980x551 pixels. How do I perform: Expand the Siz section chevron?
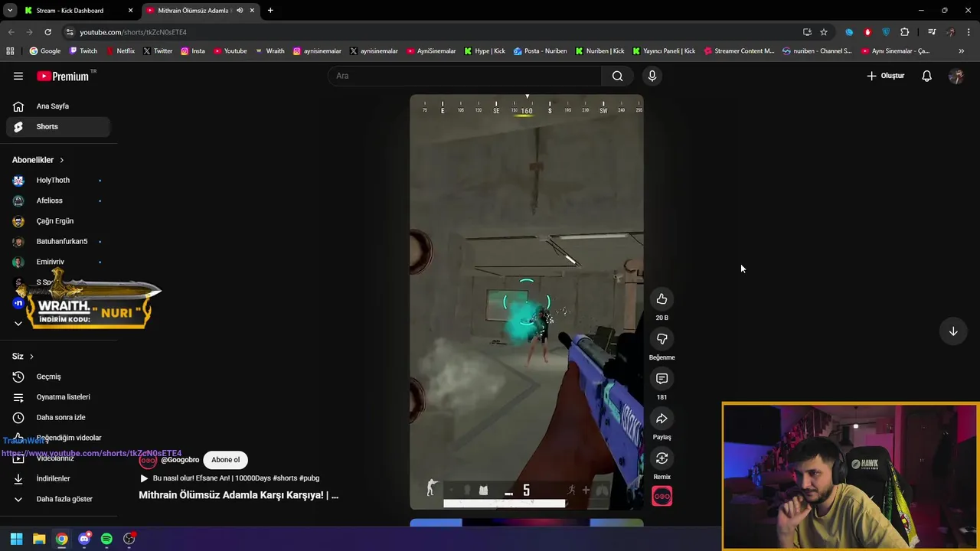pos(31,357)
